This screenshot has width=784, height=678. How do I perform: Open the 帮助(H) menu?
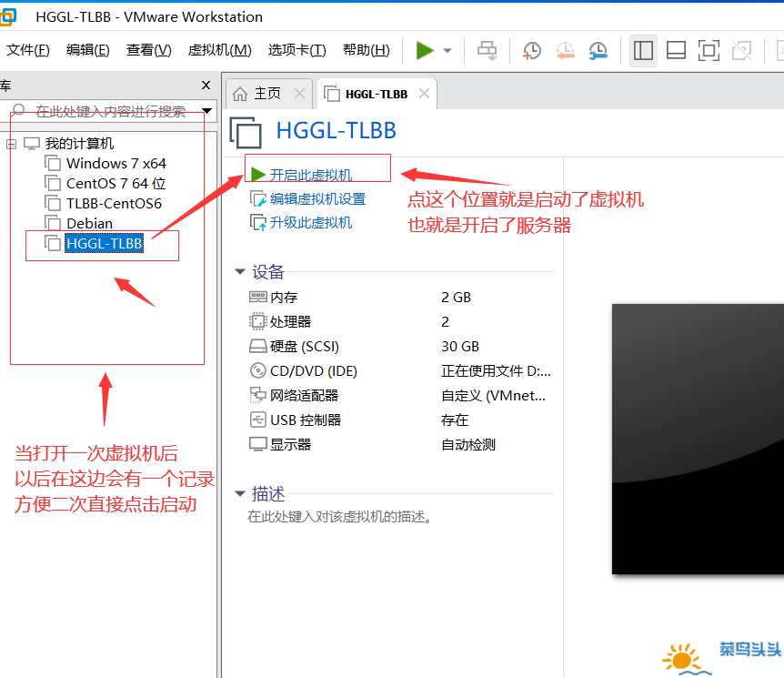point(367,50)
